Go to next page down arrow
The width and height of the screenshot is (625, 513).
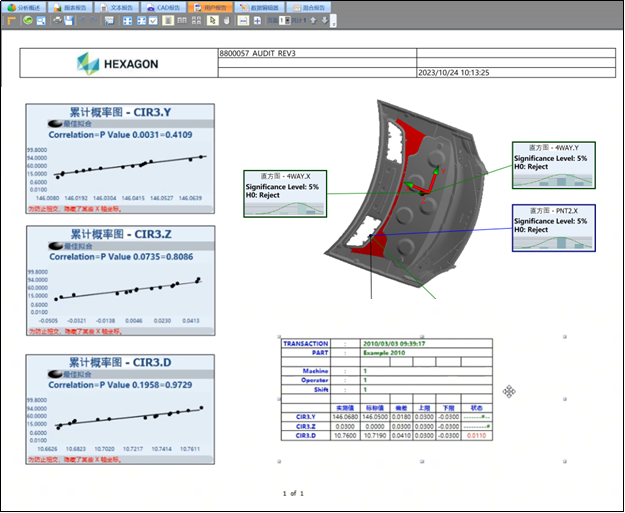[x=325, y=20]
